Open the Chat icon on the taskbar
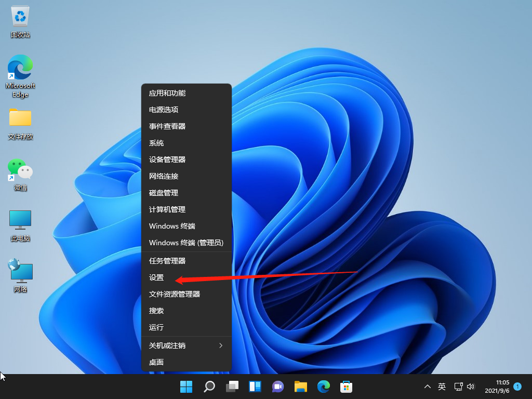The image size is (532, 399). (x=277, y=387)
